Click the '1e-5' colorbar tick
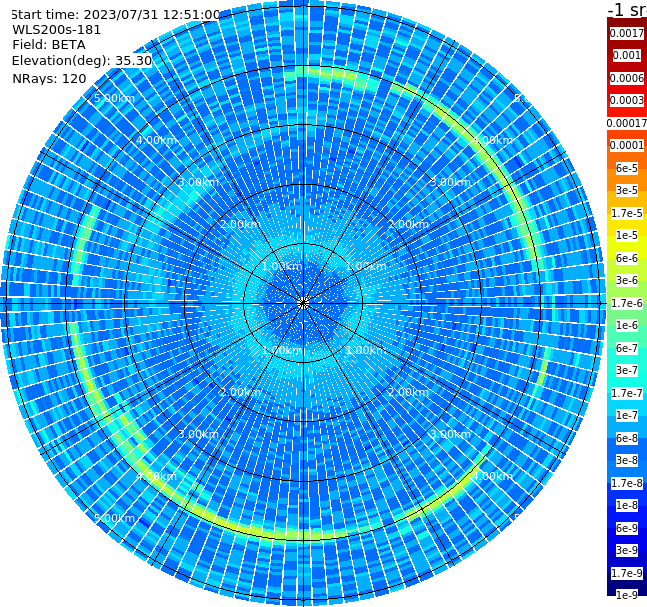The width and height of the screenshot is (647, 607). (x=627, y=235)
